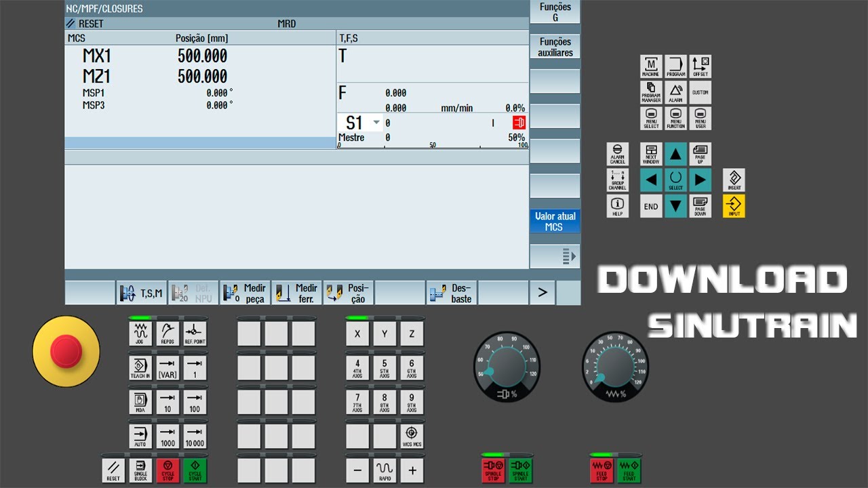This screenshot has width=868, height=488.
Task: Select the X axis key
Action: (357, 333)
